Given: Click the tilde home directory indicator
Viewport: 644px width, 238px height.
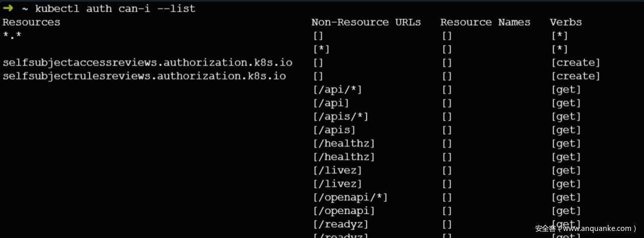Looking at the screenshot, I should click(25, 9).
